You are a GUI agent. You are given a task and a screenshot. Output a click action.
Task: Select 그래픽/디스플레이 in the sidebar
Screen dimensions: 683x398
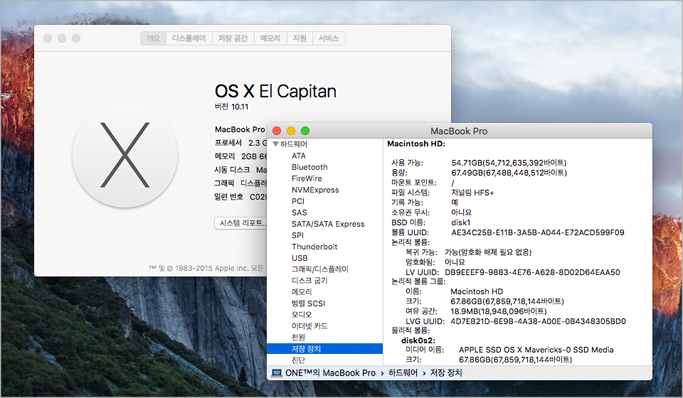pos(320,269)
